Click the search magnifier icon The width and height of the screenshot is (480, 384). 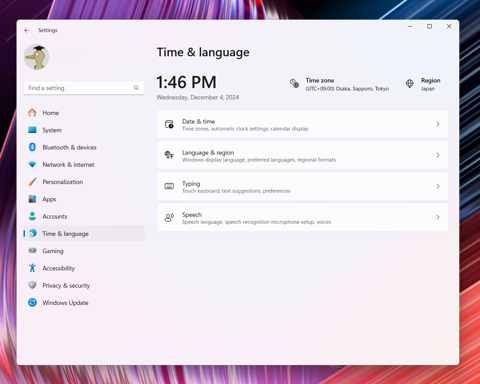pyautogui.click(x=136, y=88)
